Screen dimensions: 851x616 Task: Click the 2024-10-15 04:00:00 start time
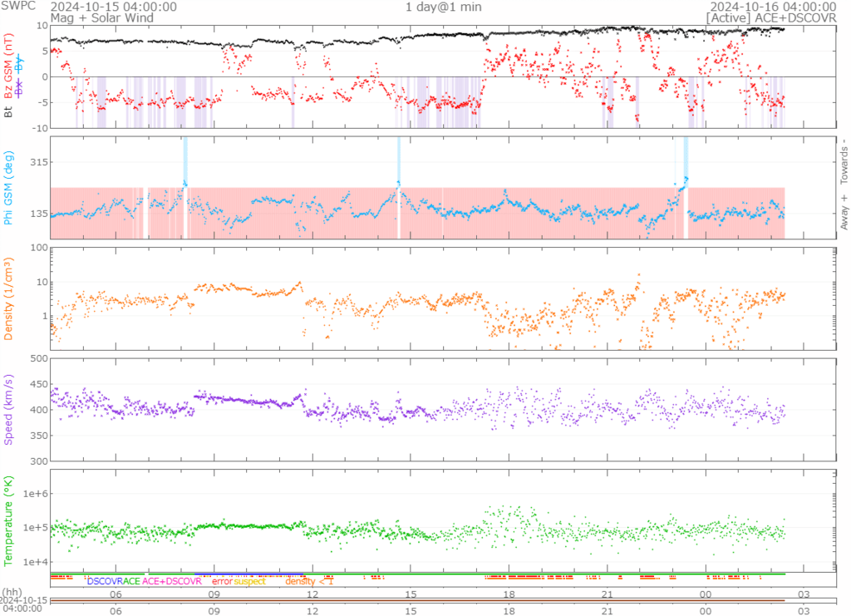(x=113, y=7)
